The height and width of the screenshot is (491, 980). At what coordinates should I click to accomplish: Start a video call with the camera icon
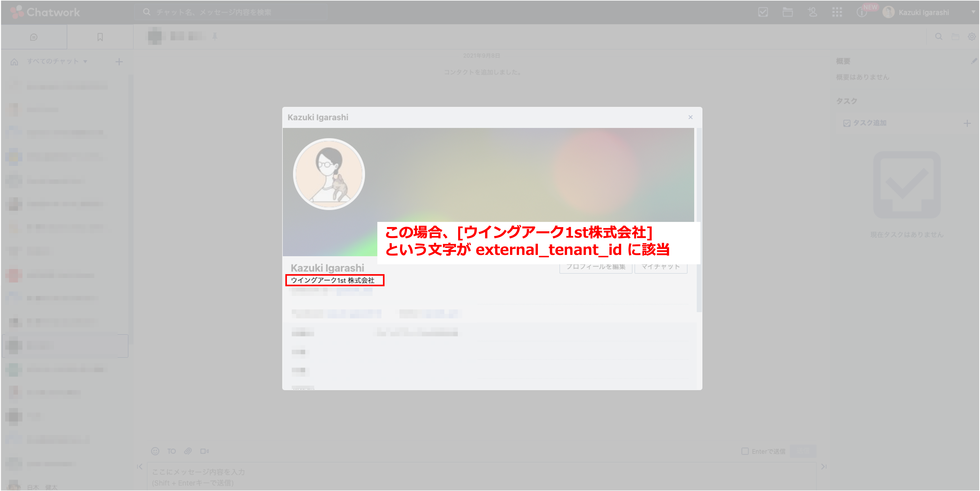pyautogui.click(x=205, y=451)
